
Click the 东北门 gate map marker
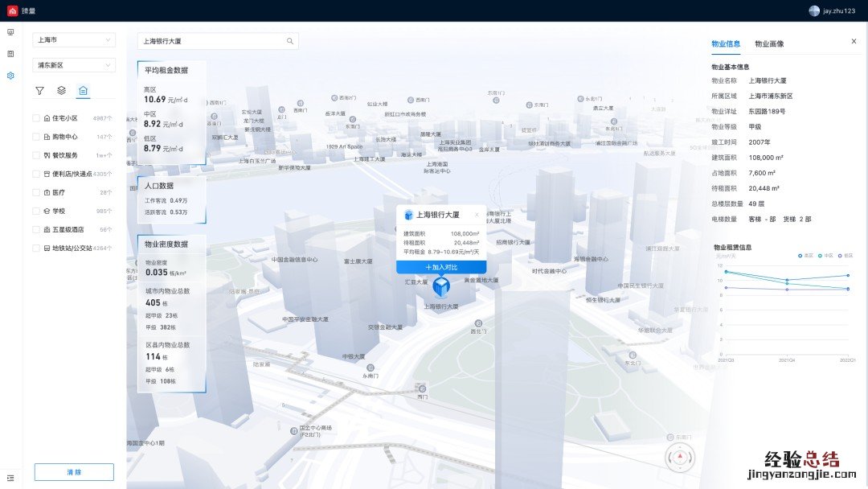click(x=633, y=355)
